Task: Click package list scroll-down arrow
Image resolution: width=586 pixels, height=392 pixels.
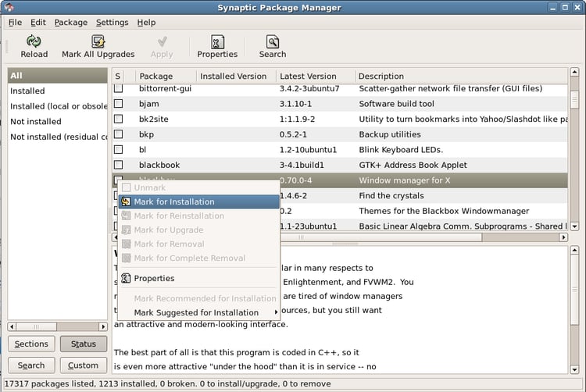Action: [x=574, y=226]
